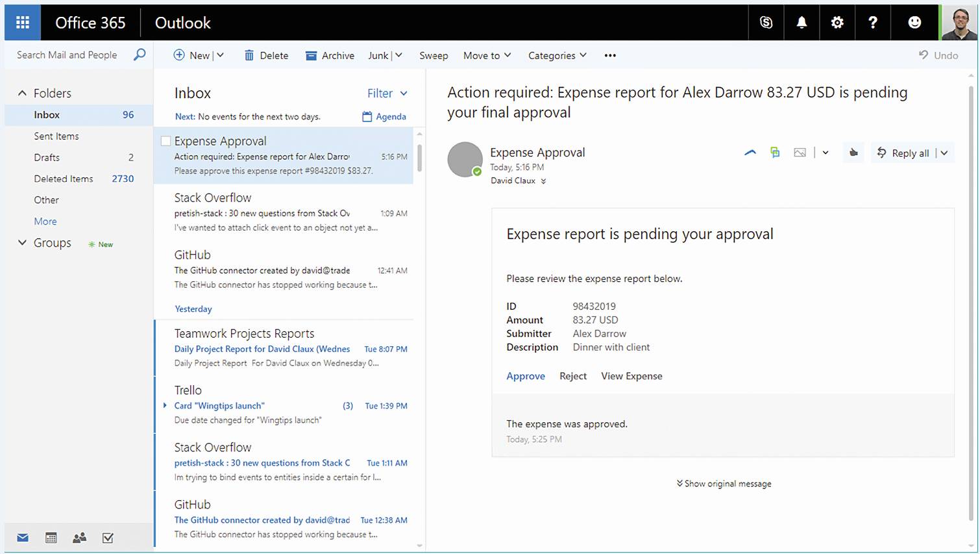Open the settings gear
The image size is (980, 554).
click(837, 23)
